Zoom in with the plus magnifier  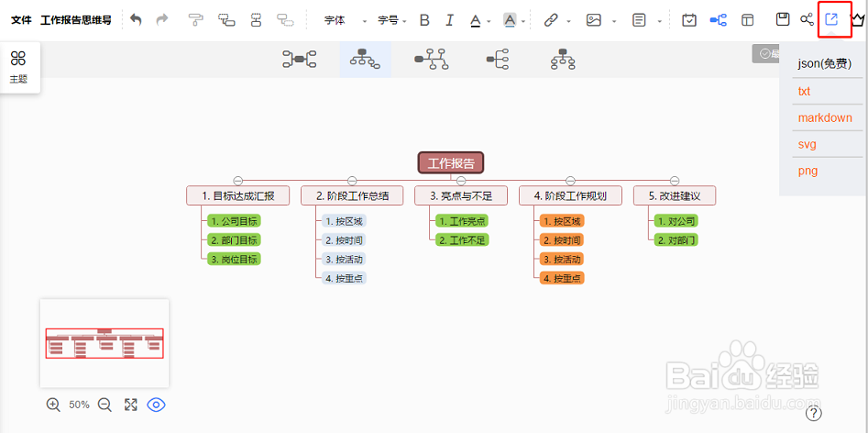(53, 405)
